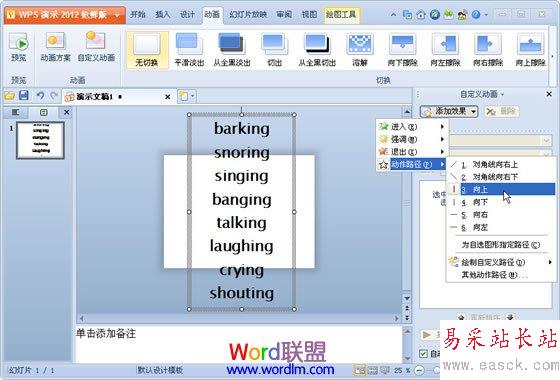Image resolution: width=560 pixels, height=380 pixels.
Task: Click the notes area 单击添加备注
Action: (106, 334)
